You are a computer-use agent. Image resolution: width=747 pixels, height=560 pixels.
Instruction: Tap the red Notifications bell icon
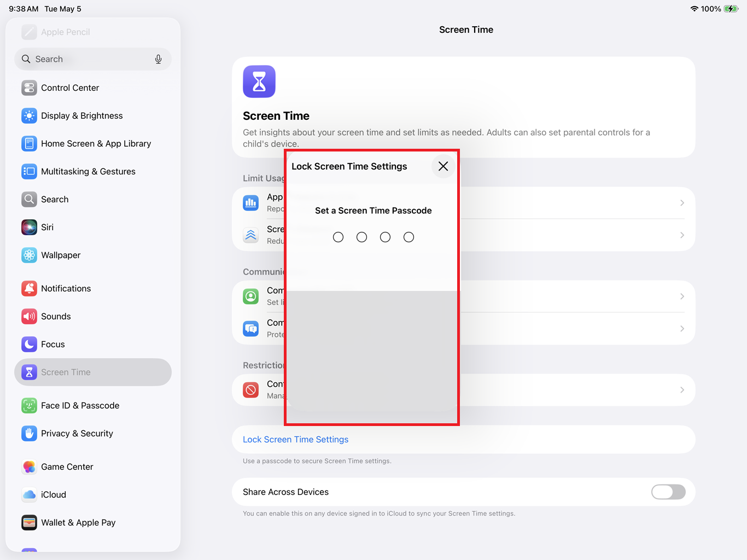pos(29,288)
